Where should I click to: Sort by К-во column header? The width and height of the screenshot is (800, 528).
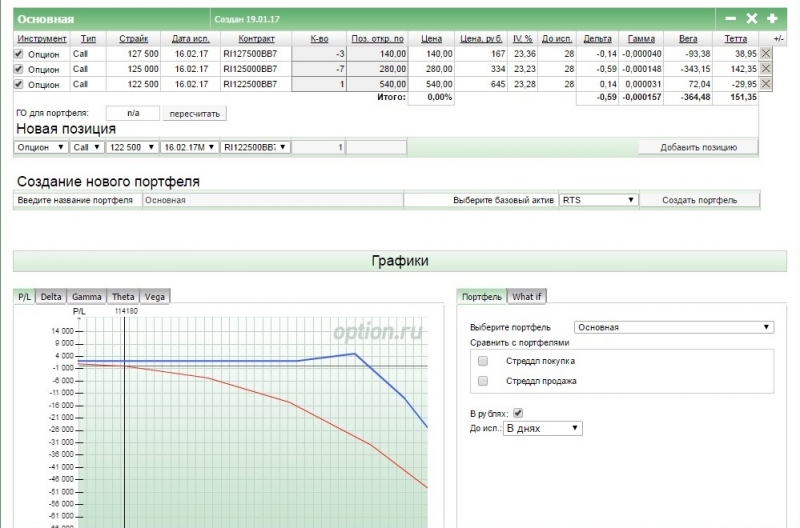pos(319,39)
